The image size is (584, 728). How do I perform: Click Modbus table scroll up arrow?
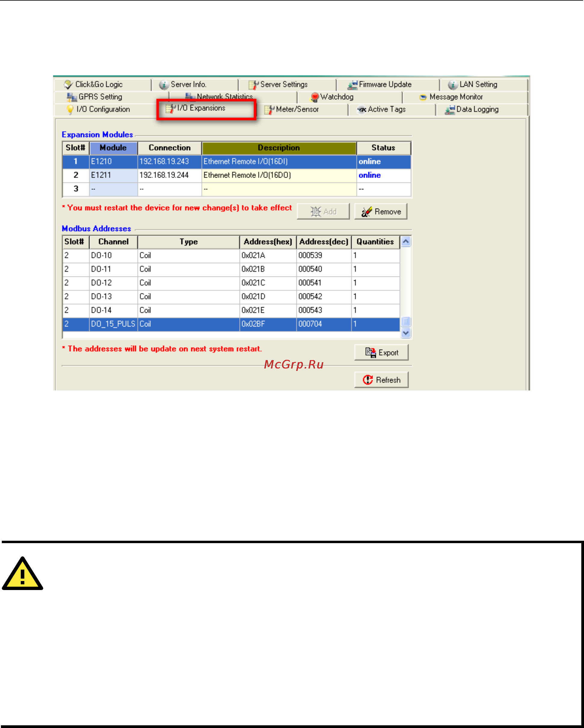click(406, 241)
